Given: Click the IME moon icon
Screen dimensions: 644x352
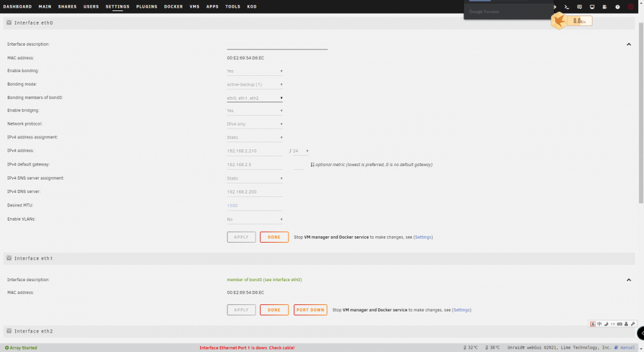Looking at the screenshot, I should point(606,324).
